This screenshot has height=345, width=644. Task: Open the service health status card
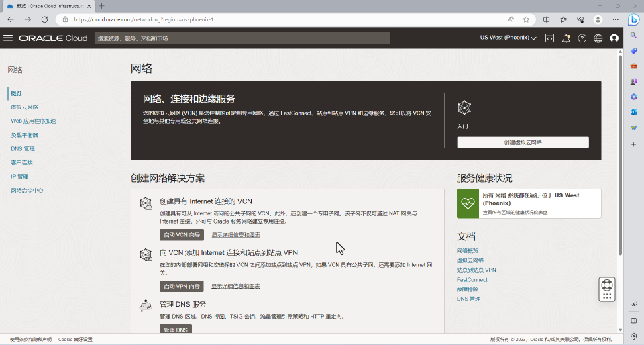click(529, 204)
